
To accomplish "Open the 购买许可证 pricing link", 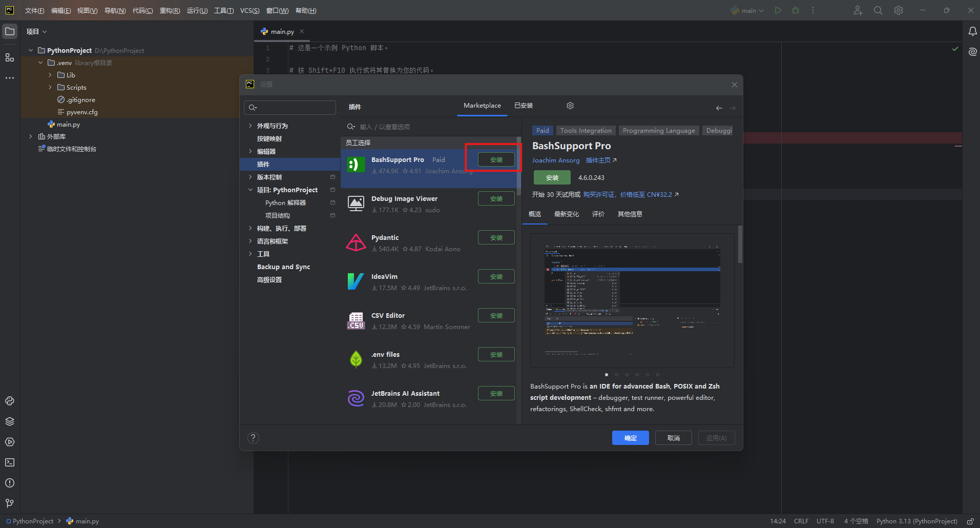I will tap(631, 195).
